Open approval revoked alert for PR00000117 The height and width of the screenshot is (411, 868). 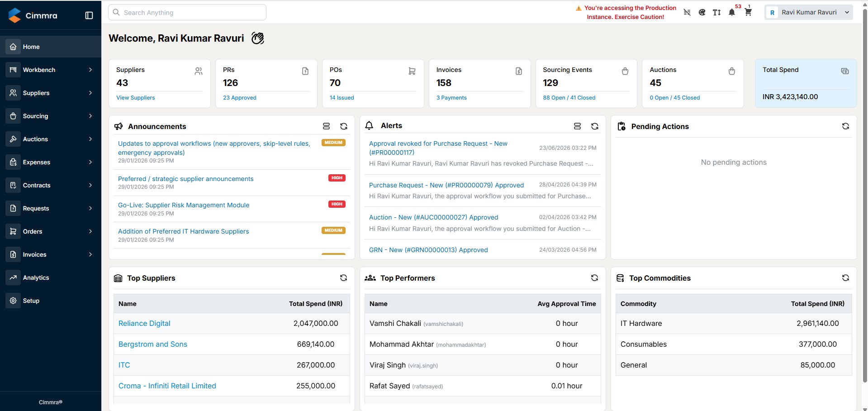438,148
